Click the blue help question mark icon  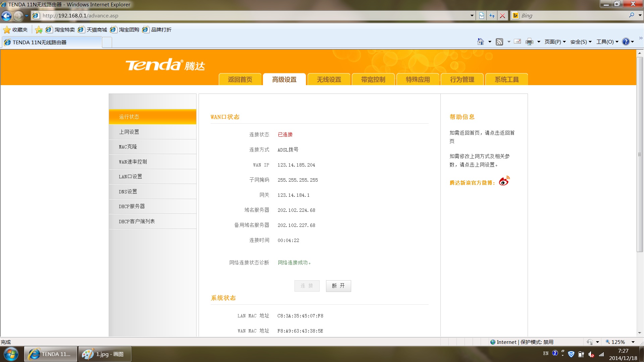point(626,42)
